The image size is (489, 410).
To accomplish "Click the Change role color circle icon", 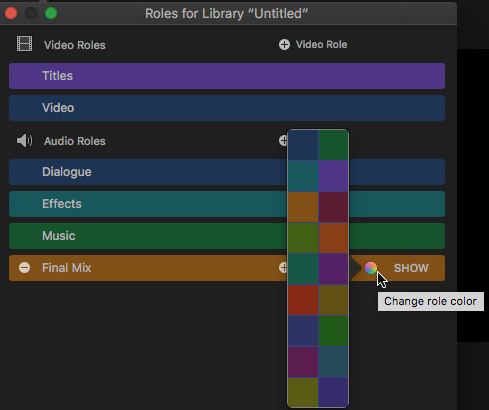I will 371,268.
